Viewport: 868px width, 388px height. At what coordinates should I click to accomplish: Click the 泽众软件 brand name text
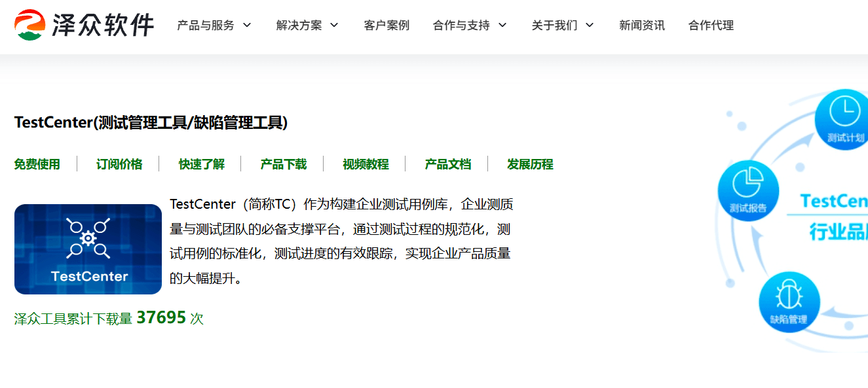(x=104, y=26)
